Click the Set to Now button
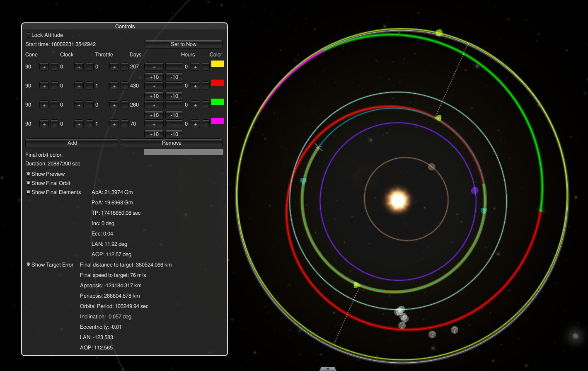This screenshot has height=371, width=588. coord(184,44)
